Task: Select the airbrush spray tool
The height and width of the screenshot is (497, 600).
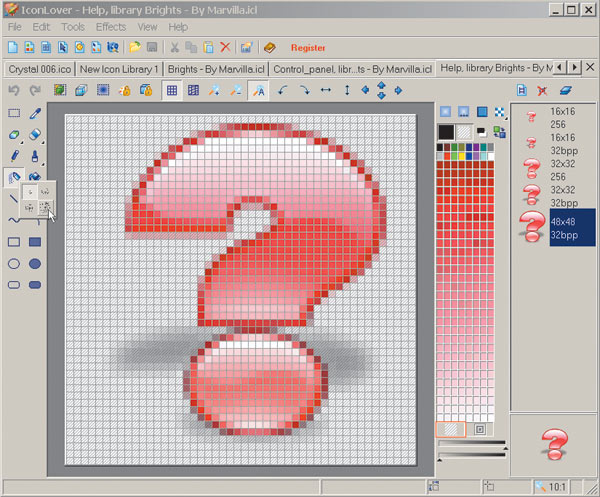Action: (14, 177)
